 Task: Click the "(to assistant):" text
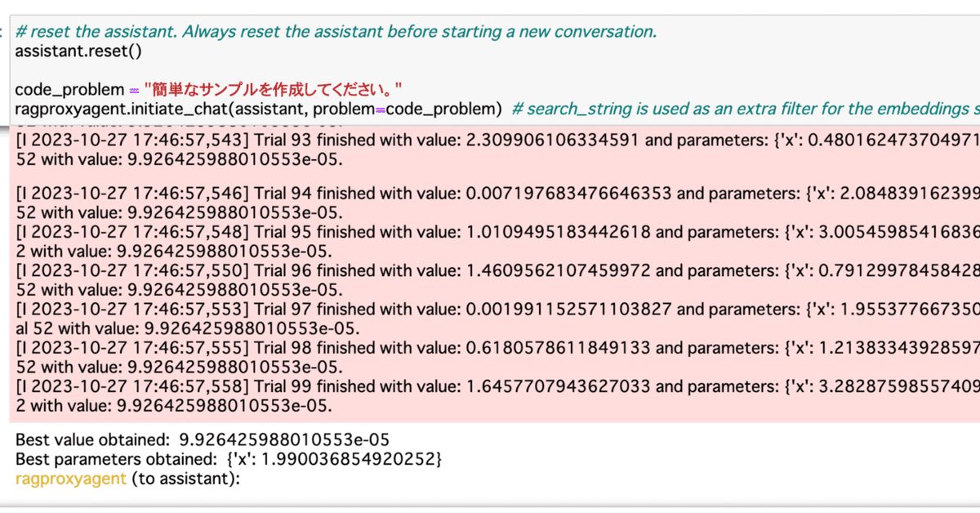pyautogui.click(x=186, y=479)
